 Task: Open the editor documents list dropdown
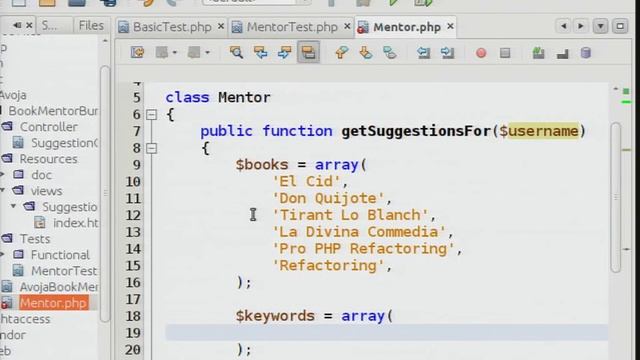pos(601,26)
